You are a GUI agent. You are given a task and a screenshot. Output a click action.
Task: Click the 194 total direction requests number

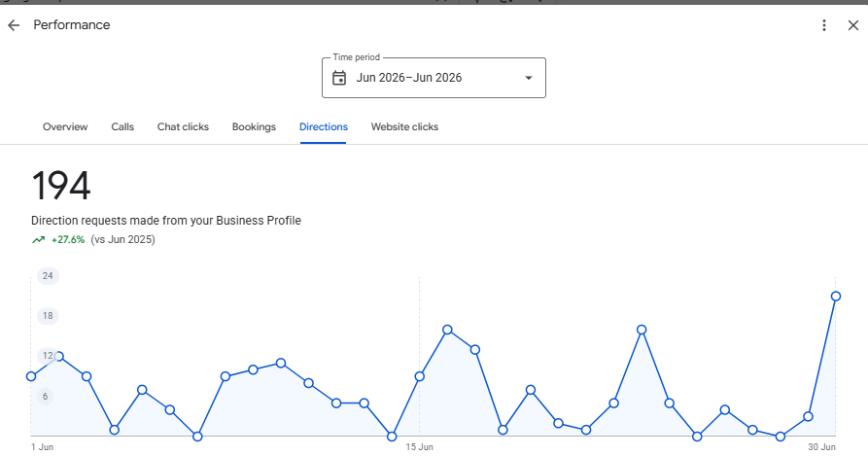61,186
